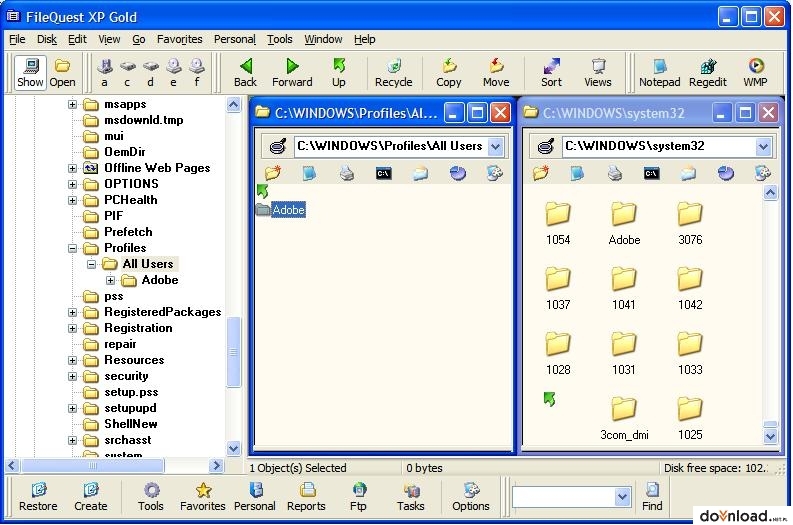Expand the msapps tree node
The image size is (793, 525).
coord(72,104)
